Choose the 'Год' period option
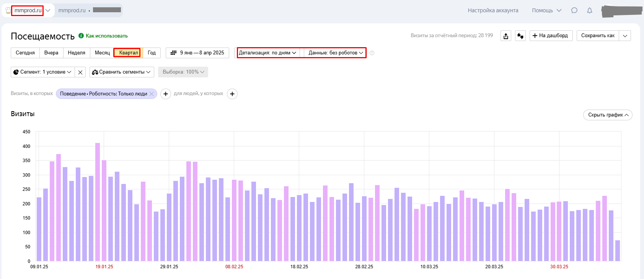This screenshot has width=644, height=279. tap(152, 53)
